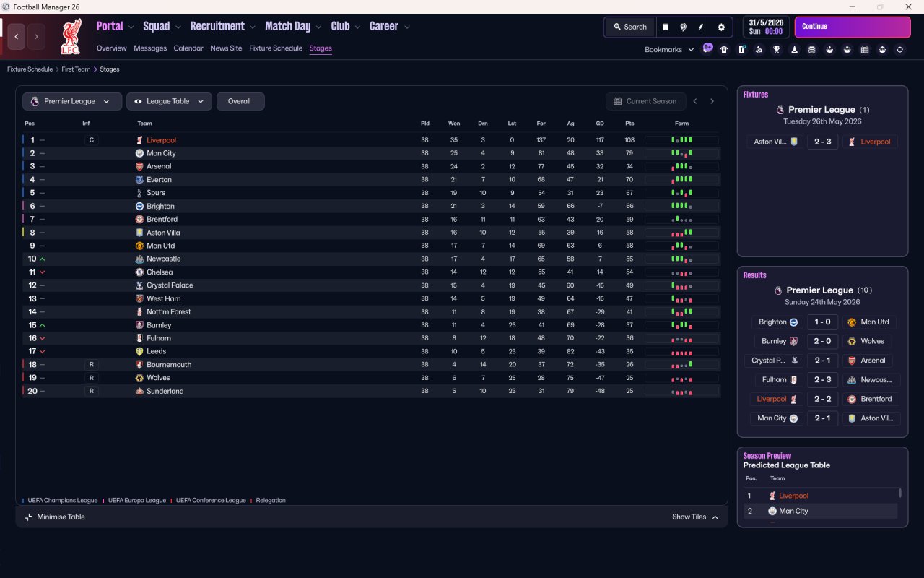The image size is (924, 578).
Task: Open the Calendar tab
Action: coord(188,48)
